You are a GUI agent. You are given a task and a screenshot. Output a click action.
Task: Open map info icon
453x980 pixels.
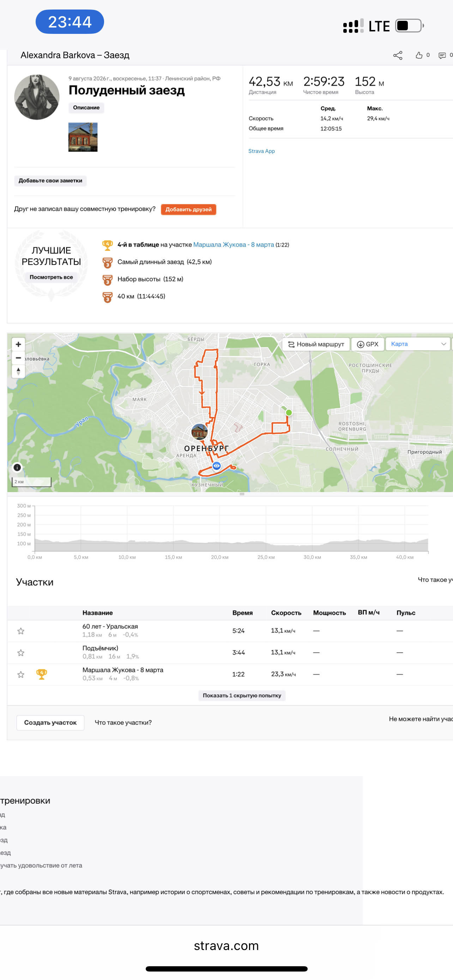click(17, 467)
